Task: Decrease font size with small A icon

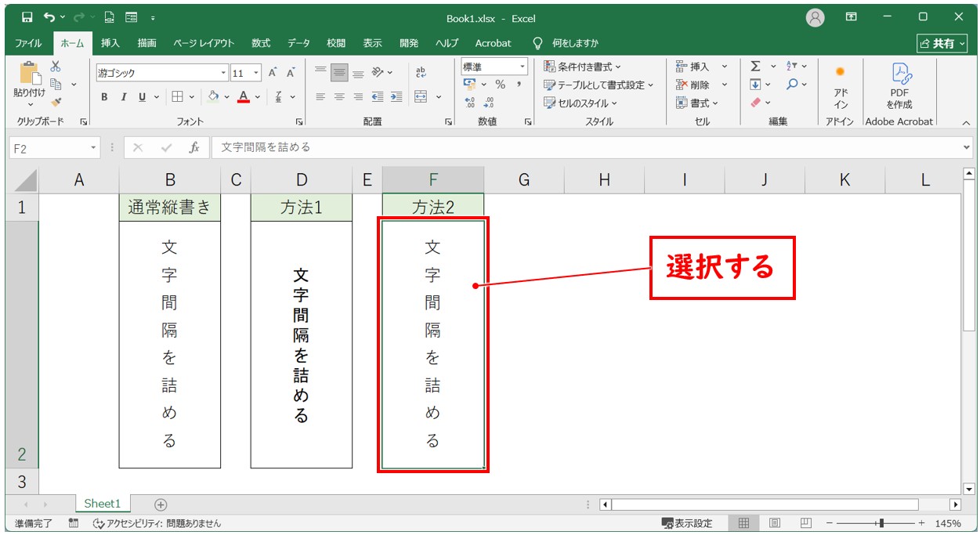Action: point(291,73)
